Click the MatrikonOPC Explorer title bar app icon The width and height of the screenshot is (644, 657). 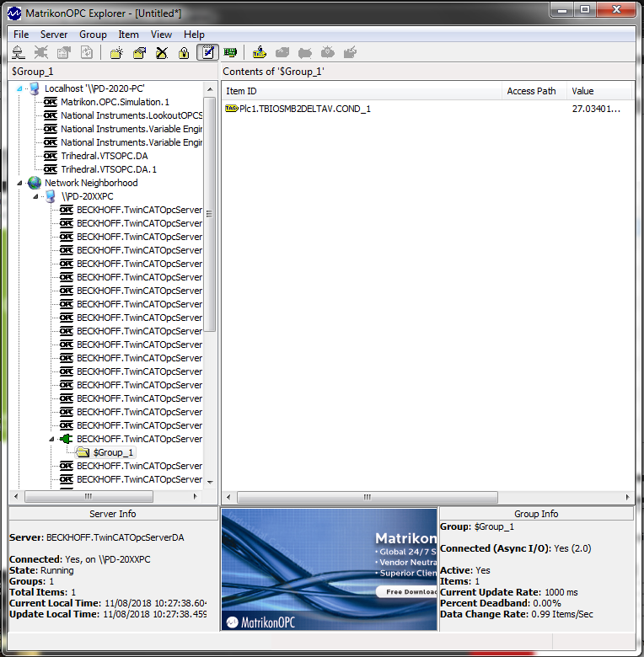pos(14,13)
